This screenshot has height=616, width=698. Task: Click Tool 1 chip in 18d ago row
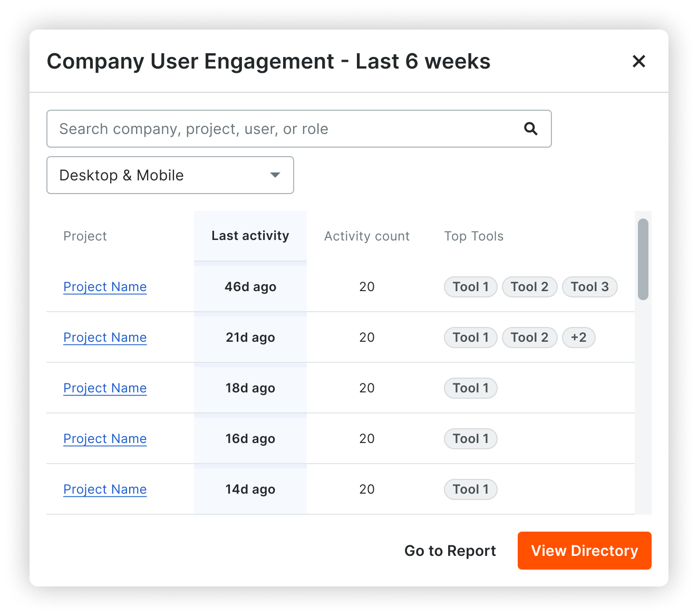point(470,388)
